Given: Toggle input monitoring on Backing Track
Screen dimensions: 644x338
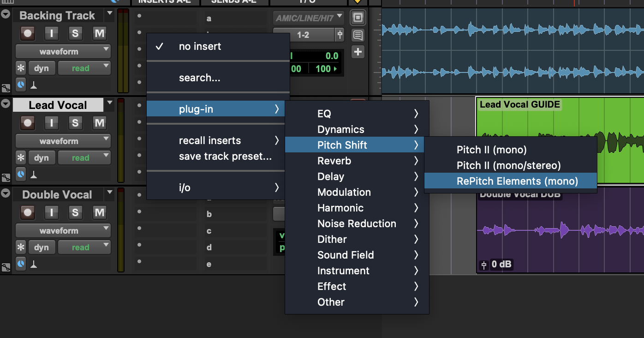Looking at the screenshot, I should pos(52,33).
